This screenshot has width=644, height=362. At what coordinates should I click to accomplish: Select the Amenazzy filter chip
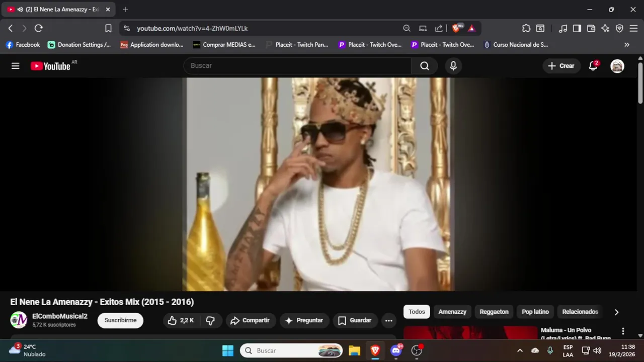452,312
